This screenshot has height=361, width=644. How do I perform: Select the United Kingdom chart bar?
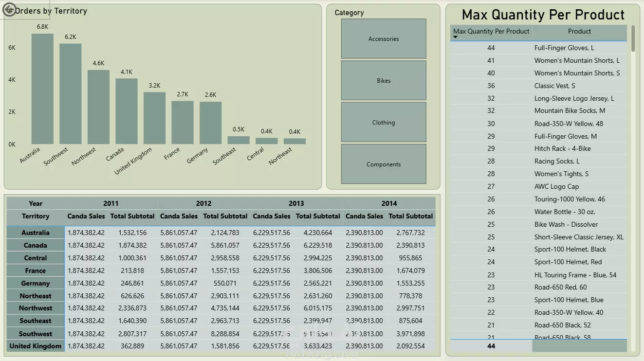pyautogui.click(x=154, y=118)
